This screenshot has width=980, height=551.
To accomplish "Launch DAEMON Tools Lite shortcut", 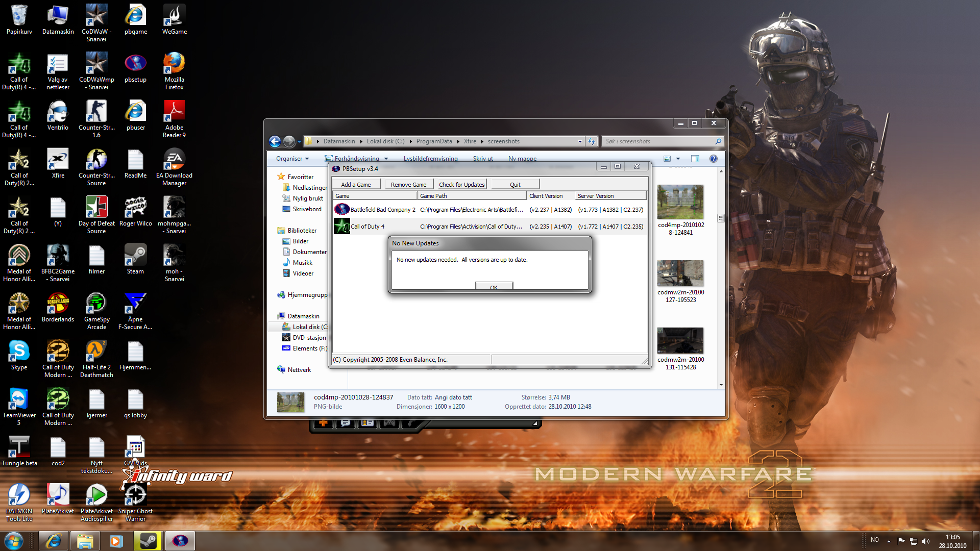I will coord(19,503).
